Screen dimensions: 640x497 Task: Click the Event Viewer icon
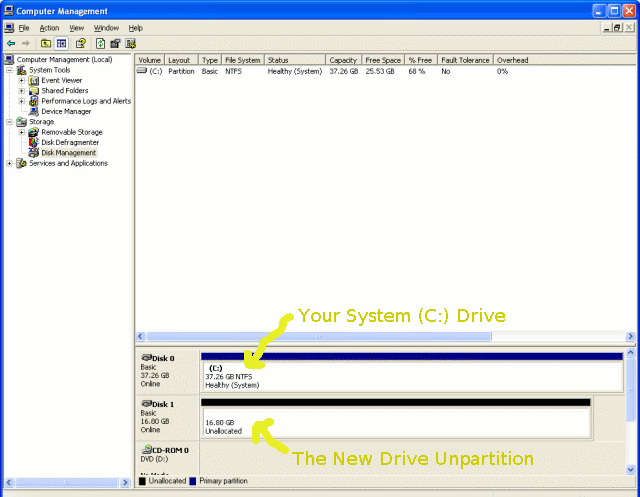tap(34, 80)
